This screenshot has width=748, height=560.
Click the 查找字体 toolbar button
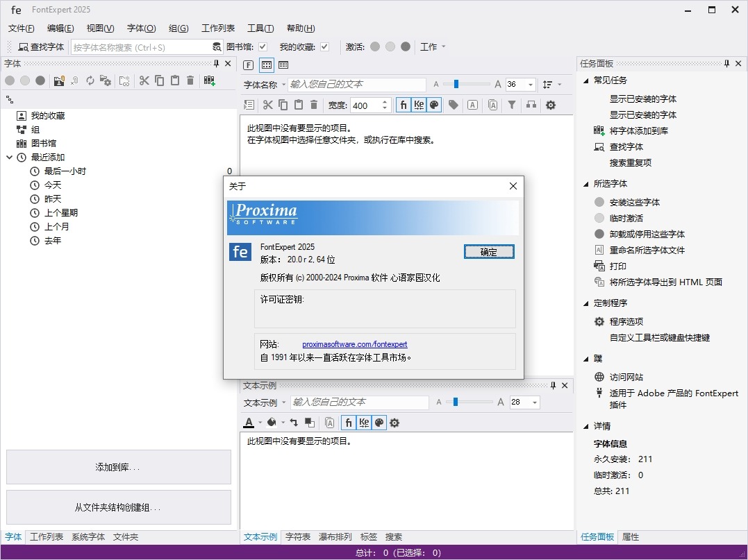(40, 46)
